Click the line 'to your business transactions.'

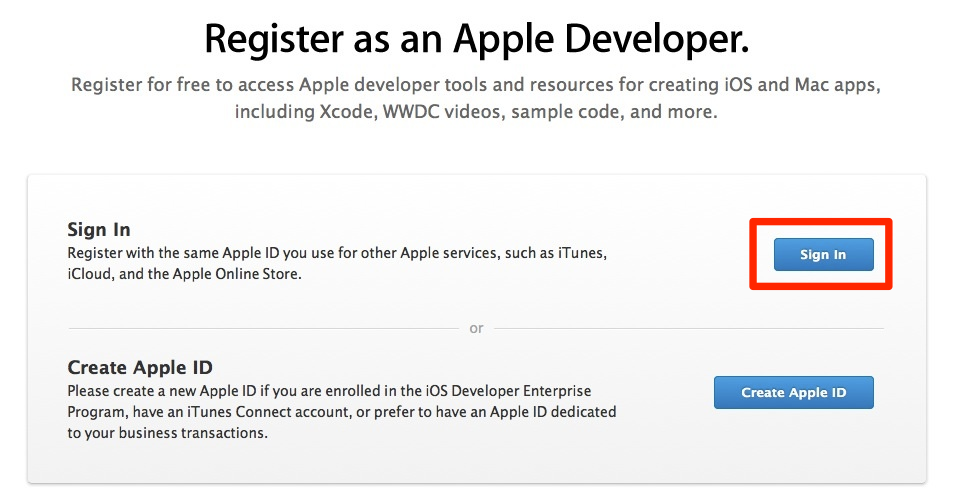tap(167, 433)
